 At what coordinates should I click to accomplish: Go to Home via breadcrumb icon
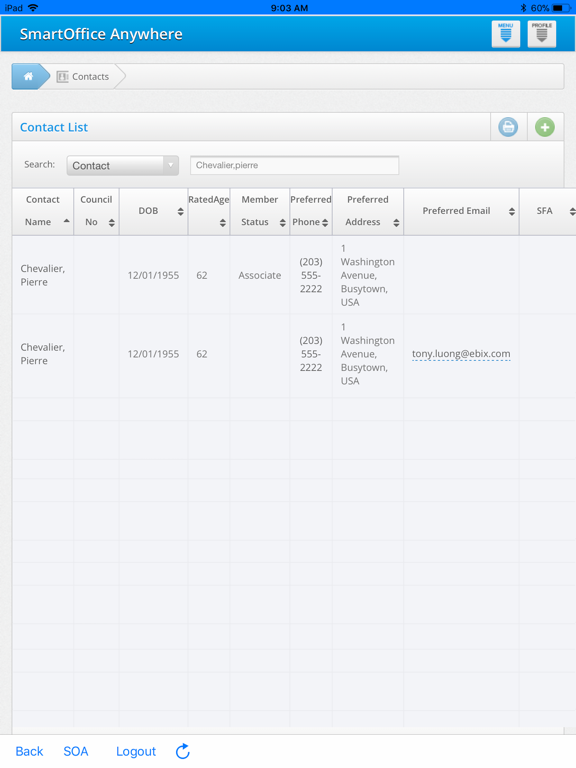29,76
